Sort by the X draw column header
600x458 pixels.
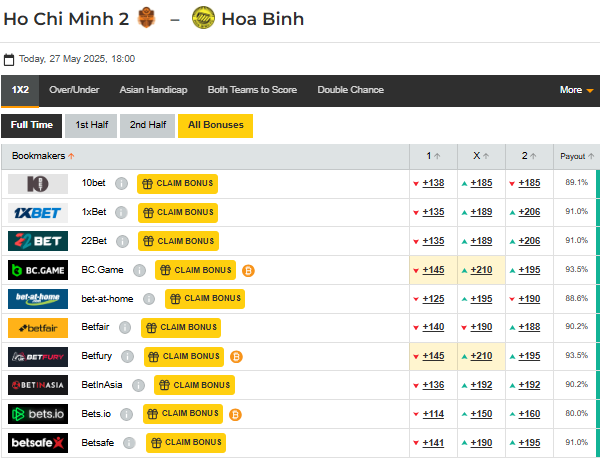tap(481, 156)
